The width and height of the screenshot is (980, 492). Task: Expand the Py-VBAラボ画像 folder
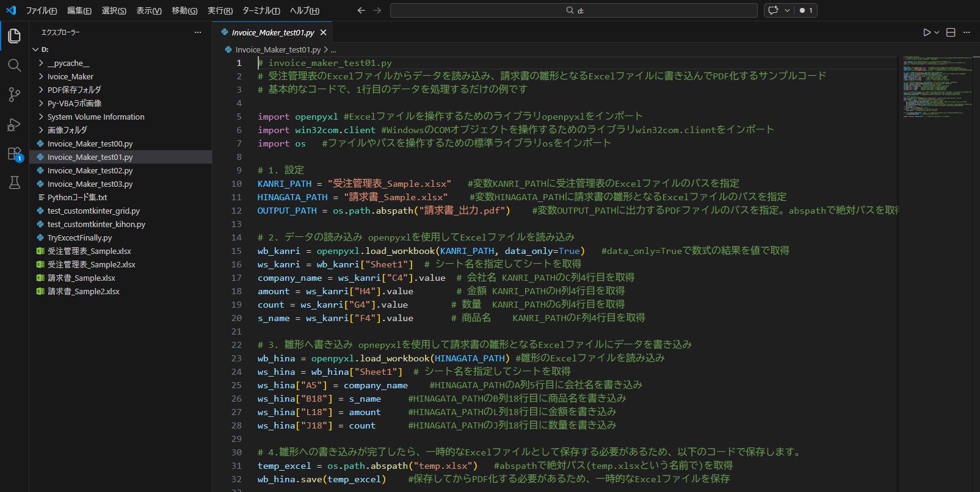(41, 103)
